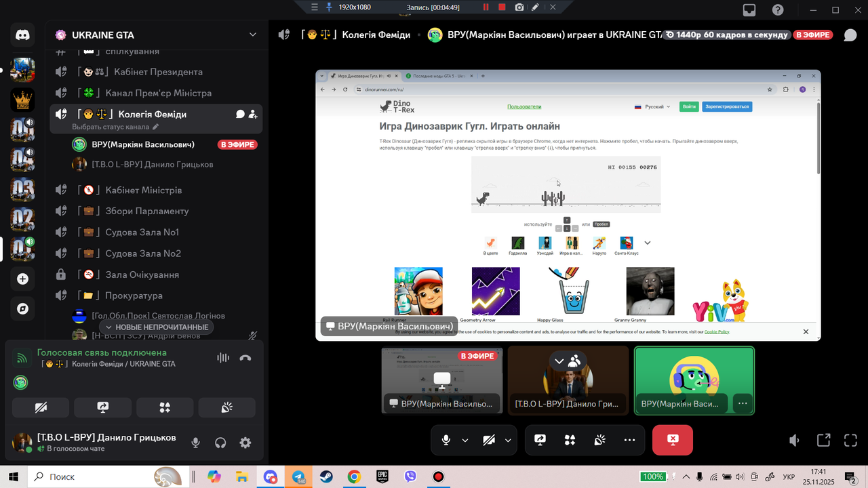Open Зала Очікування locked channel
Viewport: 868px width, 488px height.
156,274
